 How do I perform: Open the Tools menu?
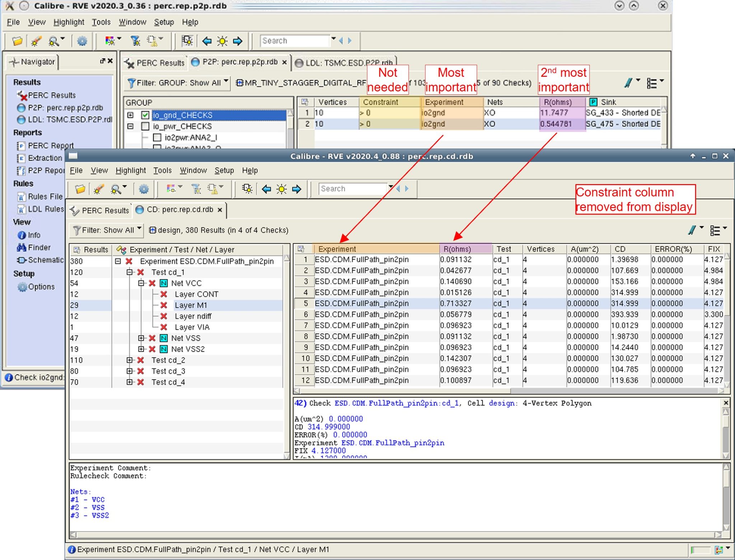[102, 22]
